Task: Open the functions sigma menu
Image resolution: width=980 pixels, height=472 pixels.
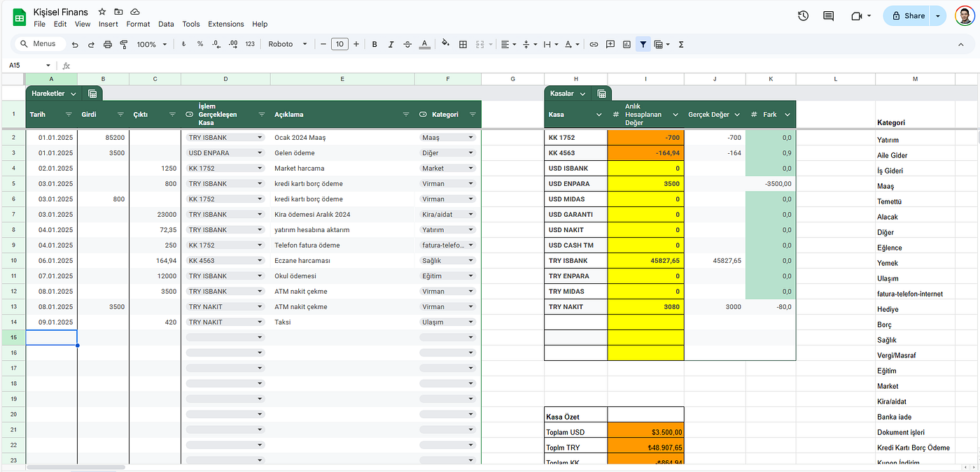Action: (x=681, y=44)
